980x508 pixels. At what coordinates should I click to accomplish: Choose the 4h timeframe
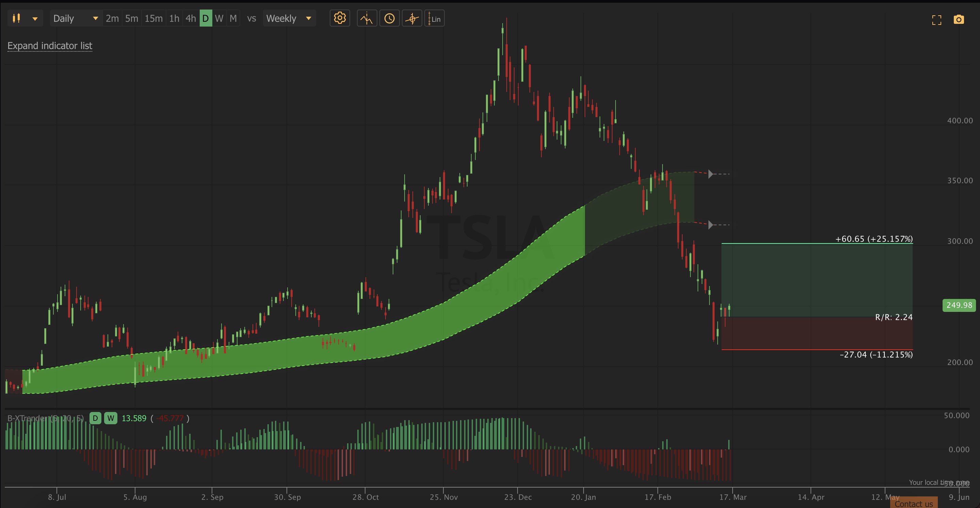click(x=191, y=18)
